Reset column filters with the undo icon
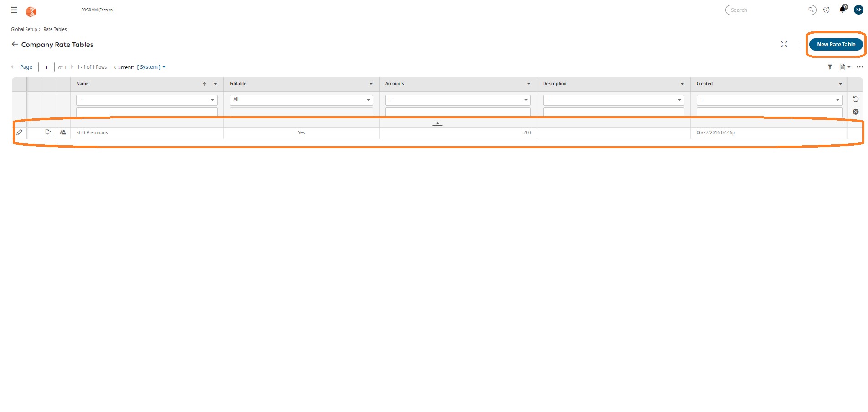This screenshot has width=868, height=412. tap(855, 99)
